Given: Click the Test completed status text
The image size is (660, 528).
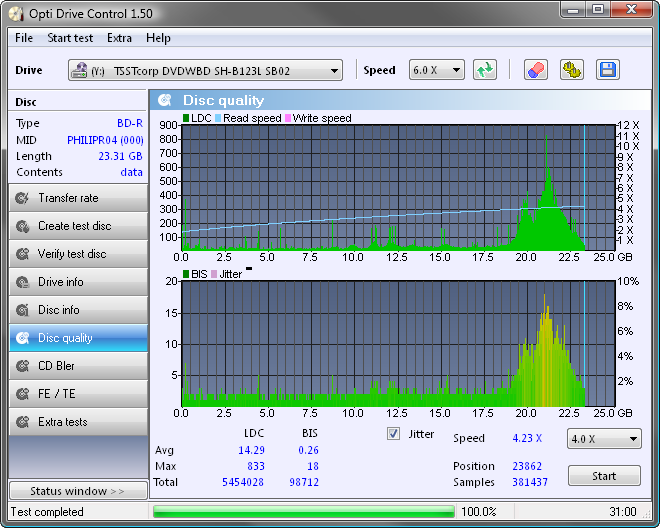Looking at the screenshot, I should click(x=47, y=512).
